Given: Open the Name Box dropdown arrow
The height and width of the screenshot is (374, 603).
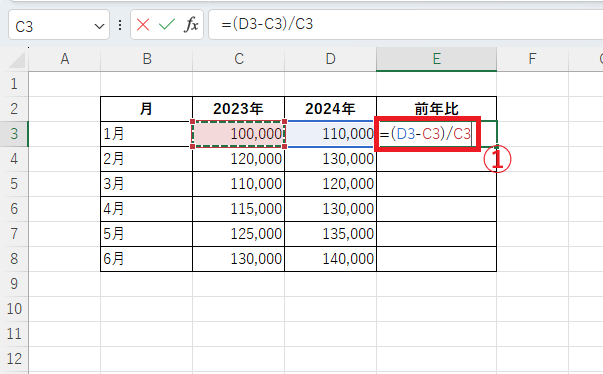Looking at the screenshot, I should [99, 26].
